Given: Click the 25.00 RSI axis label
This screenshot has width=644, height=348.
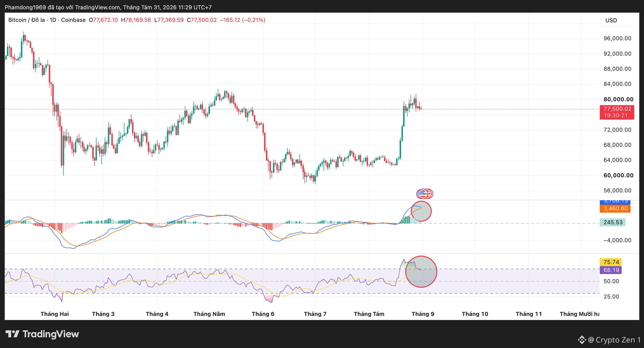Looking at the screenshot, I should [x=611, y=296].
